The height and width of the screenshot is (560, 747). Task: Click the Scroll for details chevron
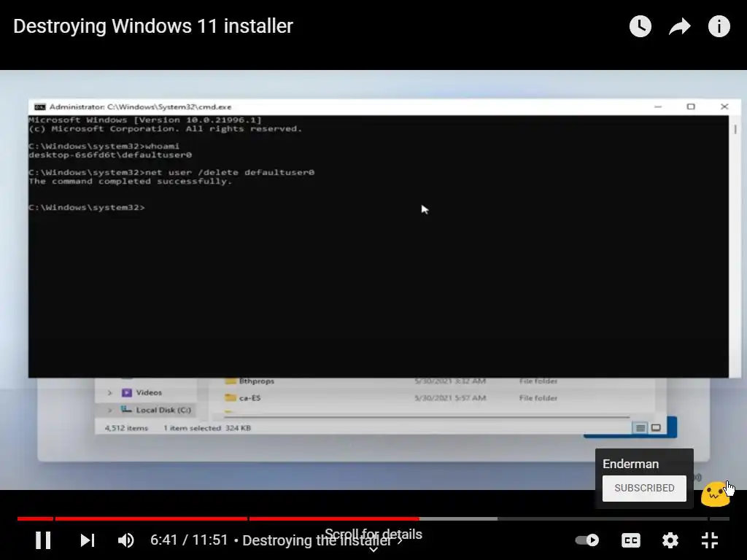(373, 550)
